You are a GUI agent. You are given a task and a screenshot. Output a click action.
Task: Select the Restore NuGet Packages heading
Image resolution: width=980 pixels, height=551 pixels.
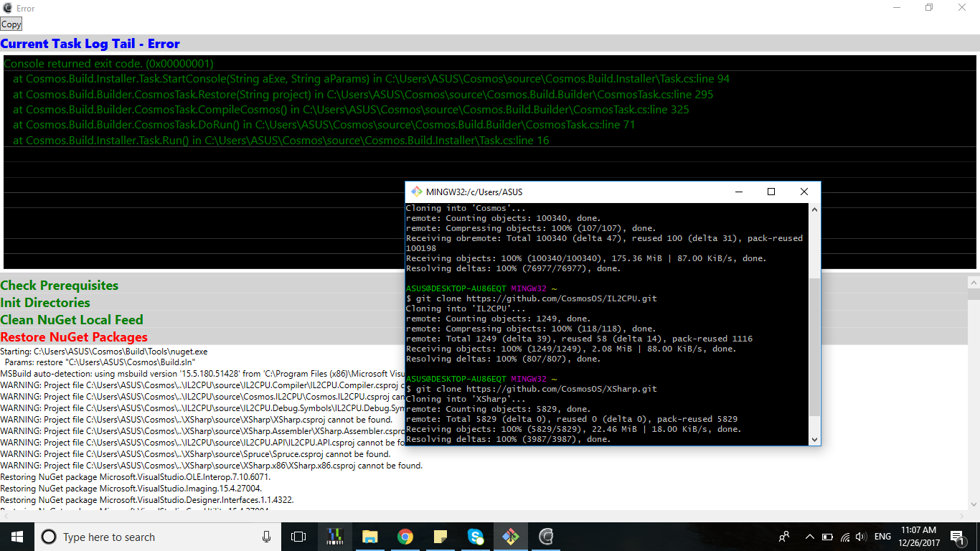coord(74,337)
